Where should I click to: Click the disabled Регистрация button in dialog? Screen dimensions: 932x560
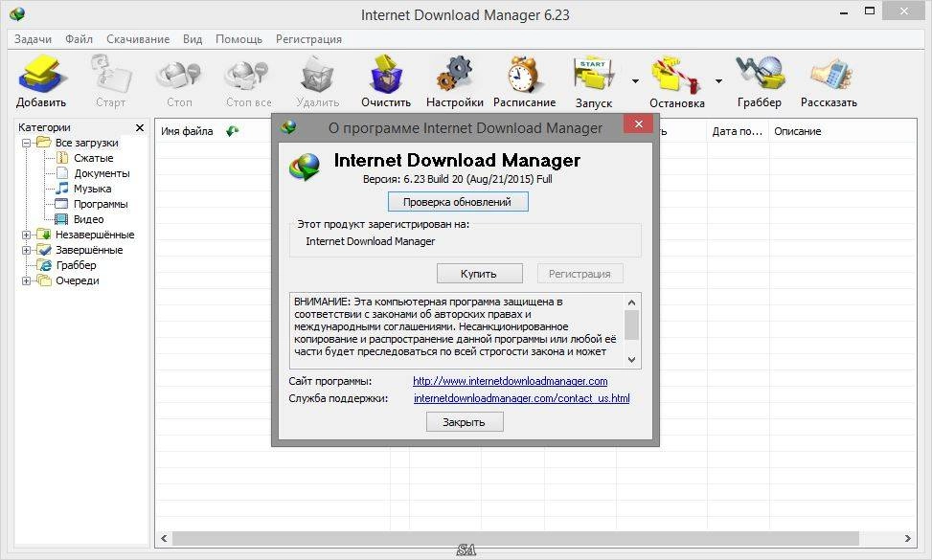580,274
